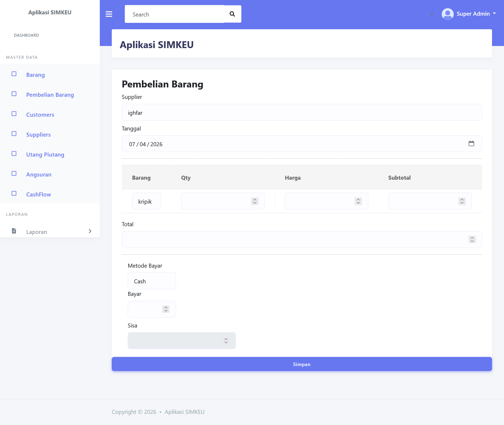Click the Laporan document icon
This screenshot has width=504, height=425.
point(14,231)
